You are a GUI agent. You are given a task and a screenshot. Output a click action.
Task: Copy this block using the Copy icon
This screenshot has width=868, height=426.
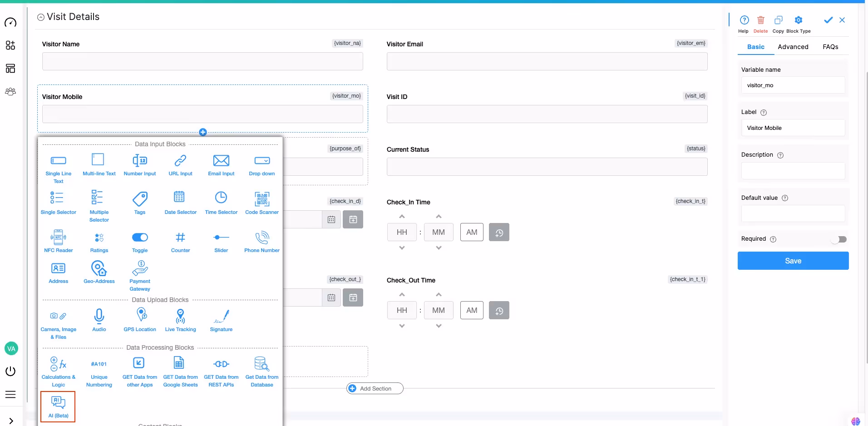point(779,20)
